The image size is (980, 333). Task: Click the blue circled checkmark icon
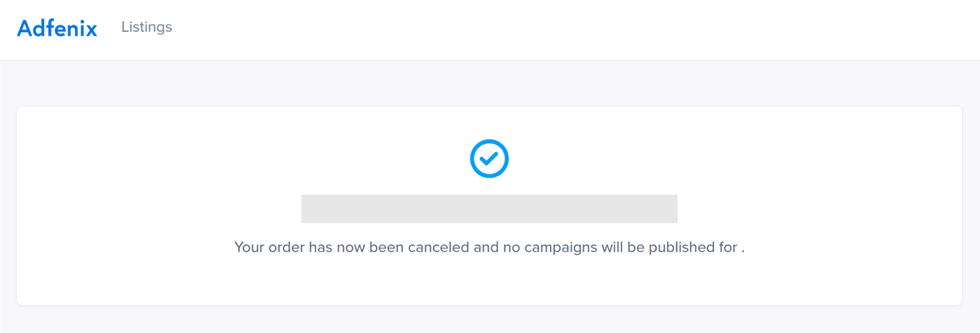[489, 159]
